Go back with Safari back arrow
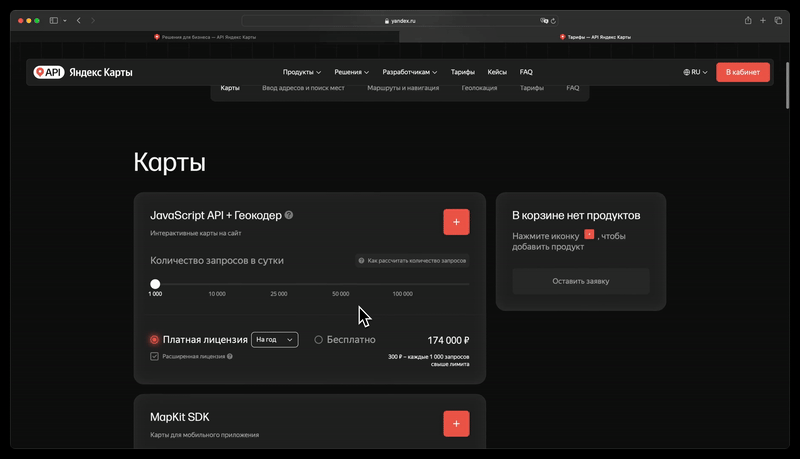This screenshot has height=459, width=800. pos(79,20)
